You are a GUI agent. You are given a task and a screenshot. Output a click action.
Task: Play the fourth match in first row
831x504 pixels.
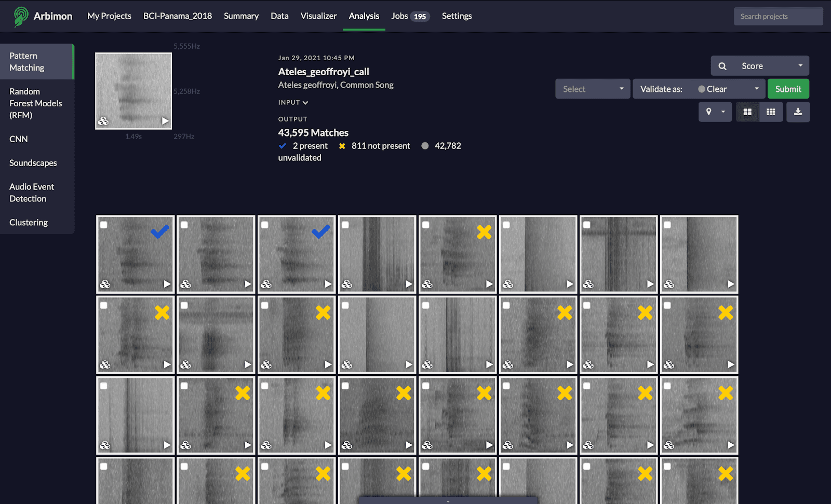click(408, 284)
